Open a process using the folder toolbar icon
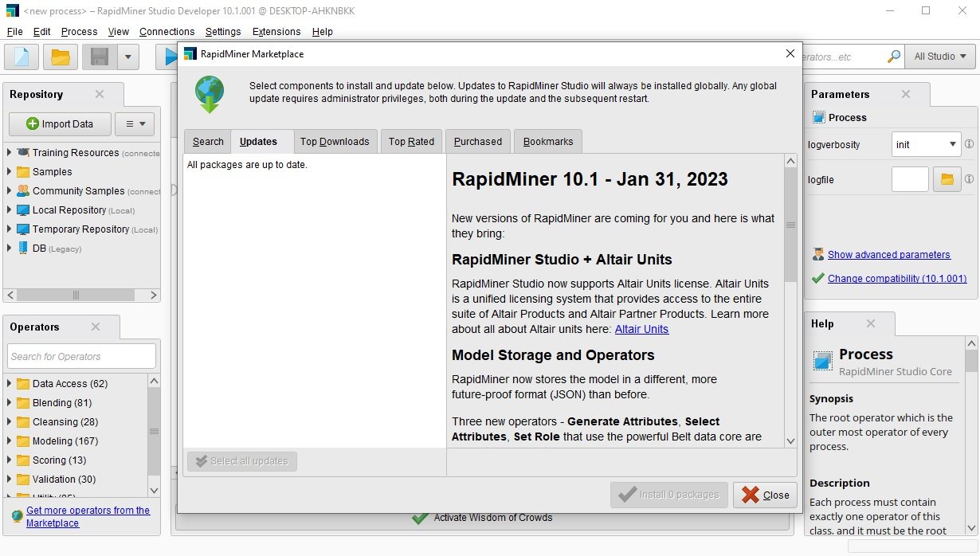 click(x=61, y=57)
